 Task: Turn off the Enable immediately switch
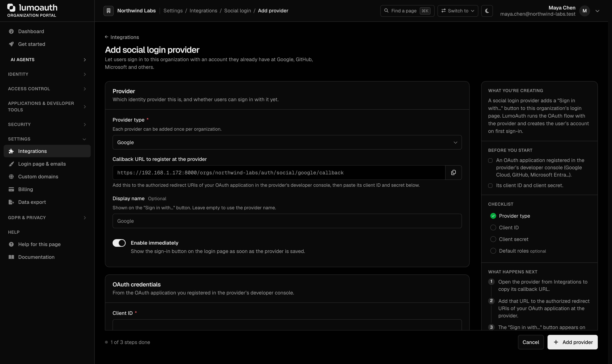pyautogui.click(x=119, y=243)
